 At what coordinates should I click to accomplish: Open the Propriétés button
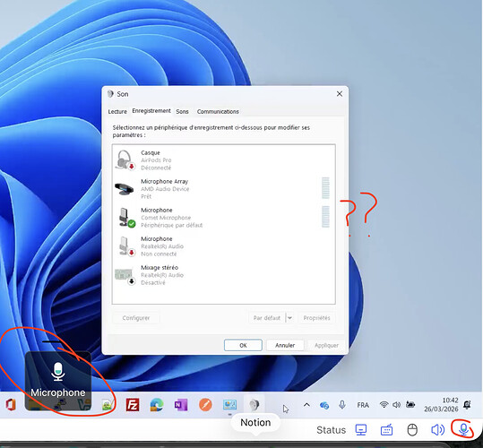(316, 318)
